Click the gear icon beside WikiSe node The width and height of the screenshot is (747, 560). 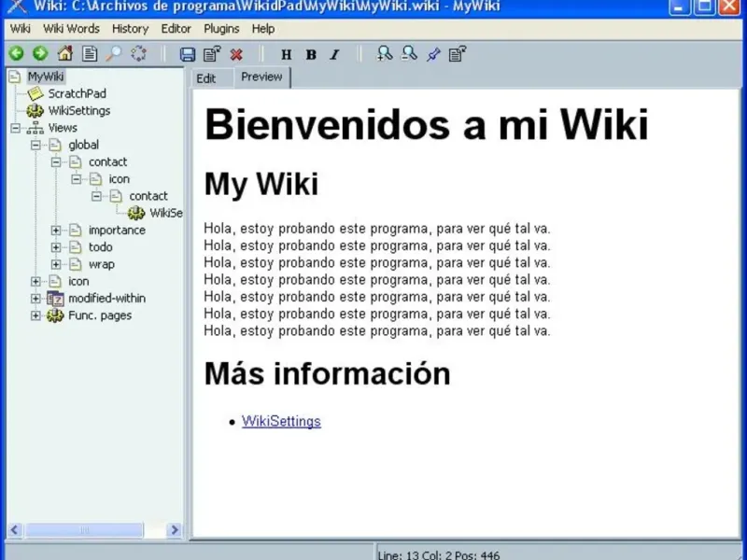136,213
